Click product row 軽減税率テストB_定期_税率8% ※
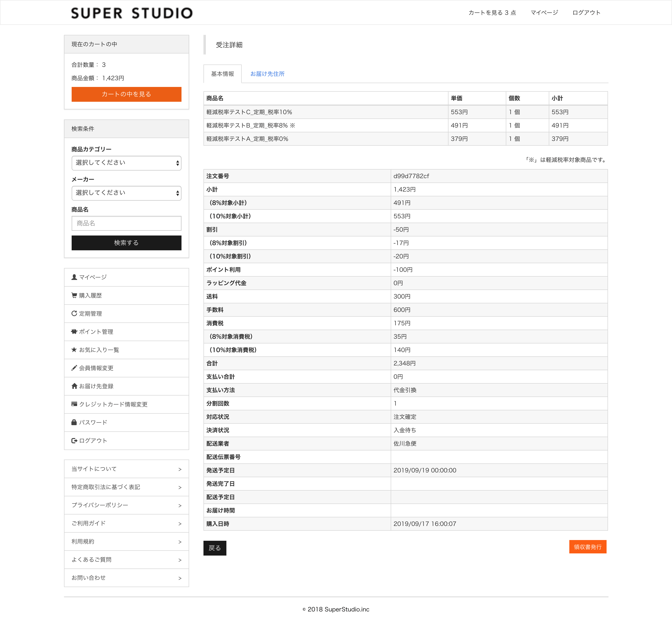The image size is (672, 621). (405, 126)
